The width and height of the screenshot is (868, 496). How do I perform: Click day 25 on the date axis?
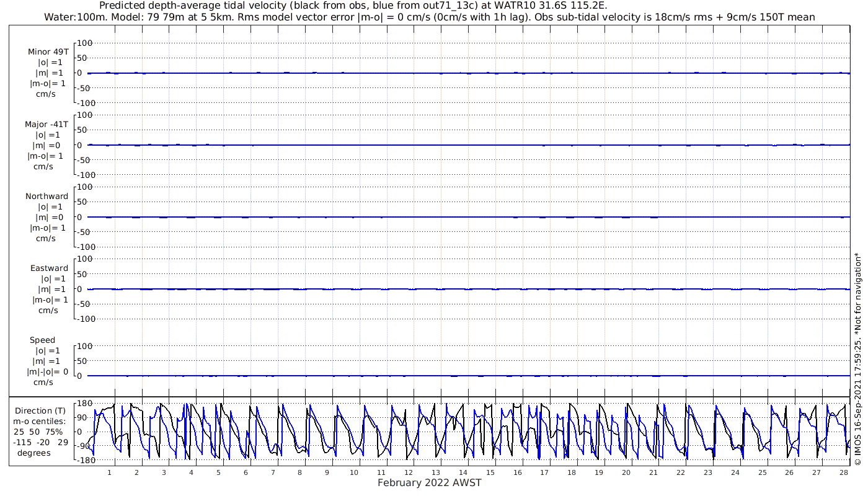pyautogui.click(x=762, y=472)
